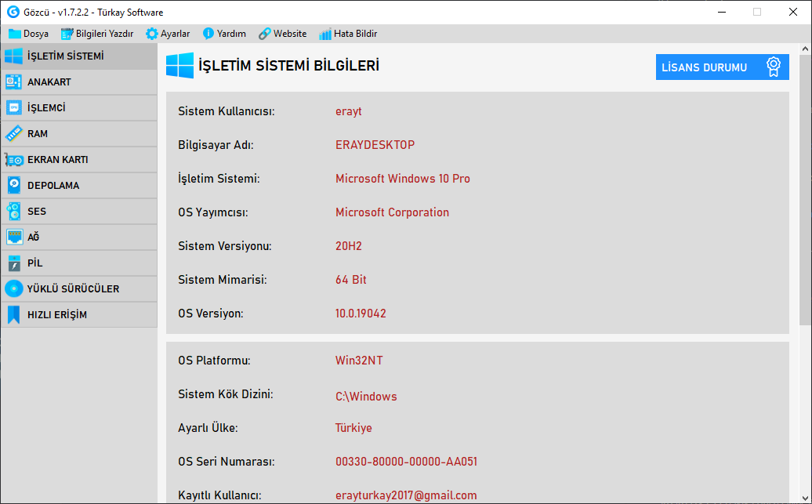Open the Dosya menu
The width and height of the screenshot is (812, 504).
click(x=28, y=34)
